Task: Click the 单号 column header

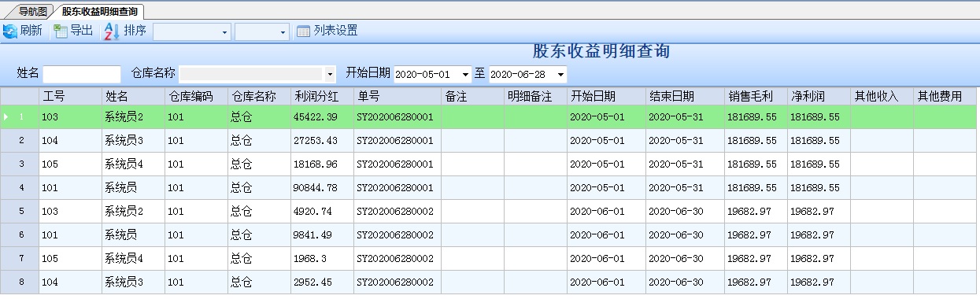Action: tap(398, 96)
